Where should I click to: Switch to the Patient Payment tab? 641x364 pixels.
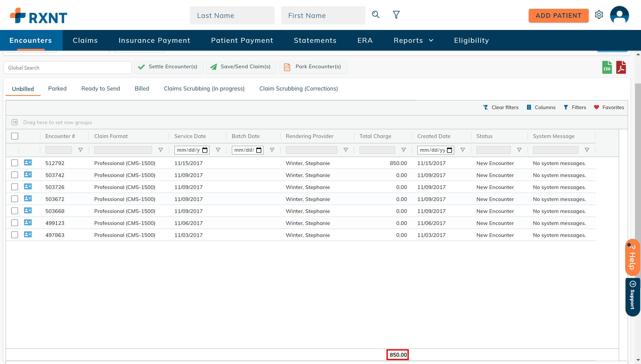pos(242,40)
